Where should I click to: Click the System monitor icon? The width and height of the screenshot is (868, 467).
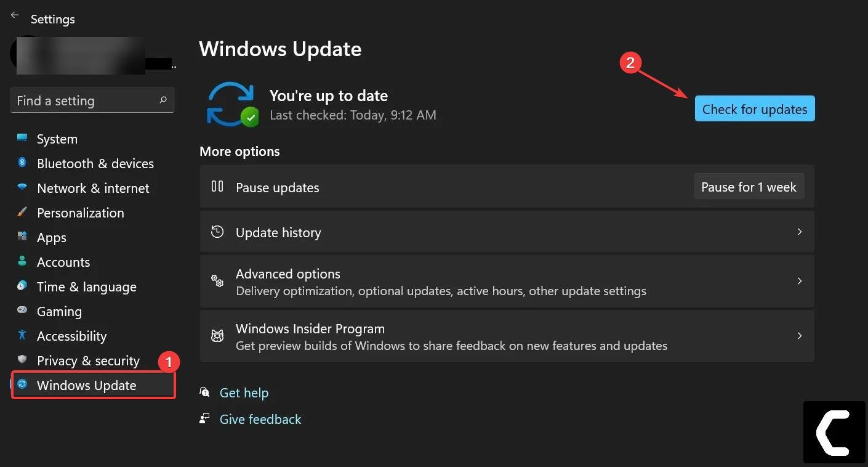pos(22,137)
